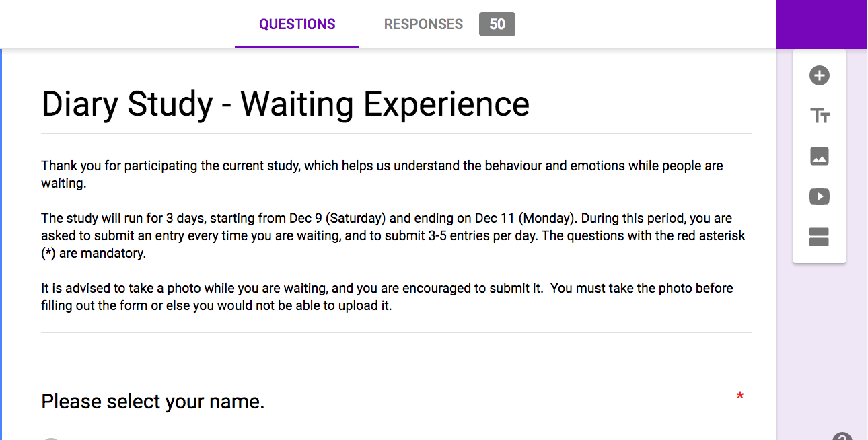
Task: Add a title and description block
Action: (x=819, y=116)
